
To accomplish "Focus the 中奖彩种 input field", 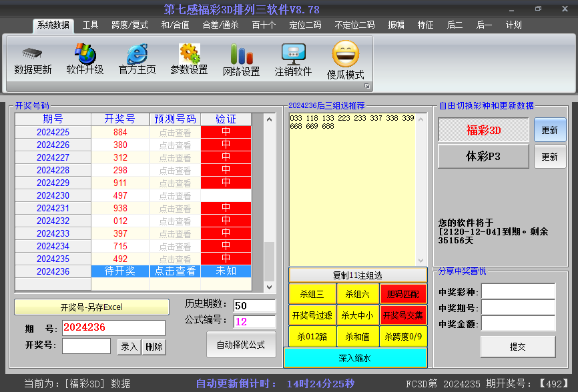I will [x=519, y=291].
